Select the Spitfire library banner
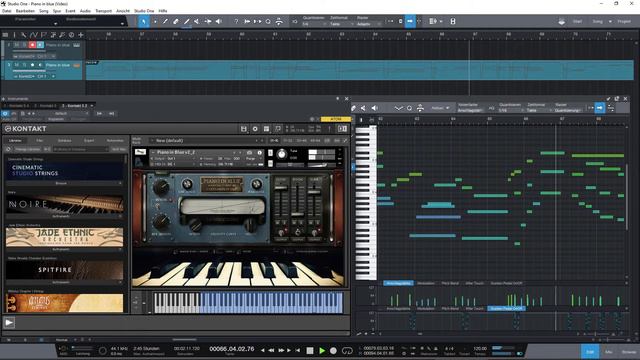This screenshot has height=360, width=640. [64, 270]
